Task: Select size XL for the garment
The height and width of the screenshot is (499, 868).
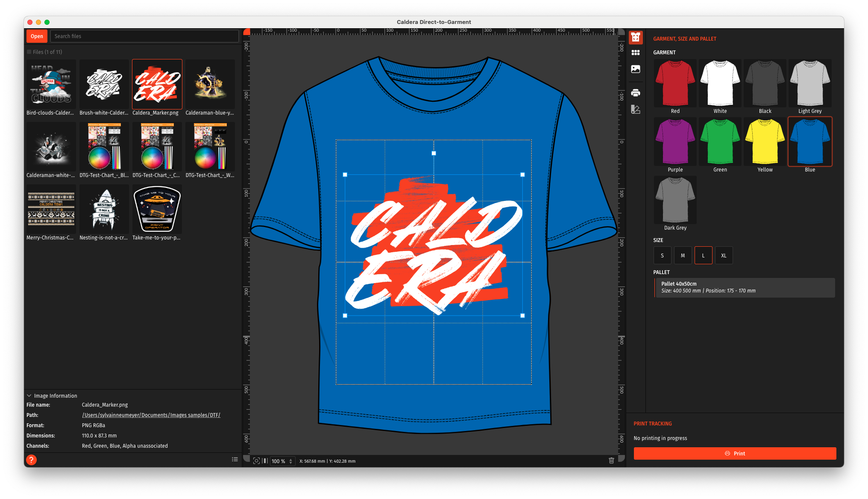Action: point(723,255)
